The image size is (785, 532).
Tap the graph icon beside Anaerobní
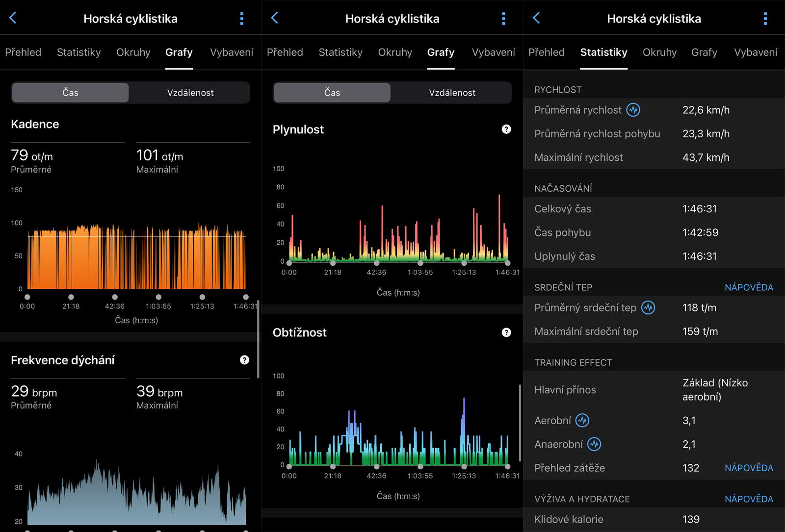(594, 444)
